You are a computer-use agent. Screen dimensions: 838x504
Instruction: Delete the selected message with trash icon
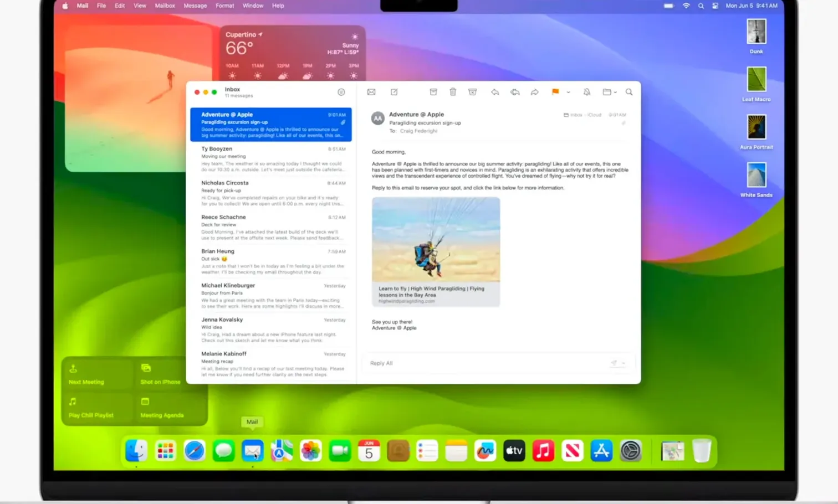[x=453, y=92]
